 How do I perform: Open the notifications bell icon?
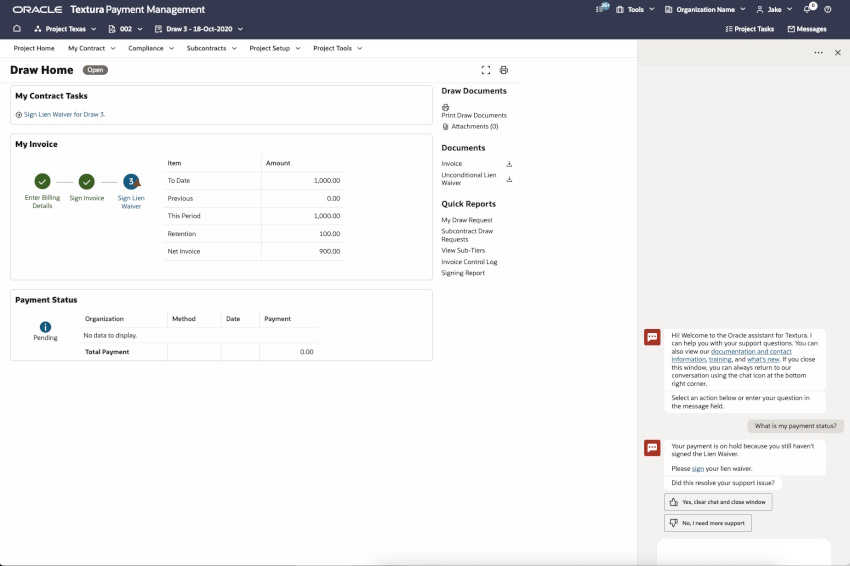tap(808, 9)
